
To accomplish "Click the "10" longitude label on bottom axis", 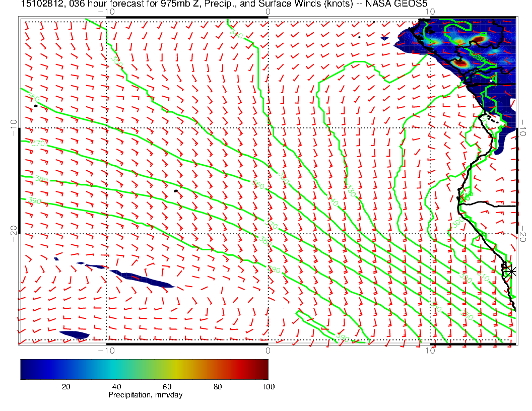I will [430, 350].
